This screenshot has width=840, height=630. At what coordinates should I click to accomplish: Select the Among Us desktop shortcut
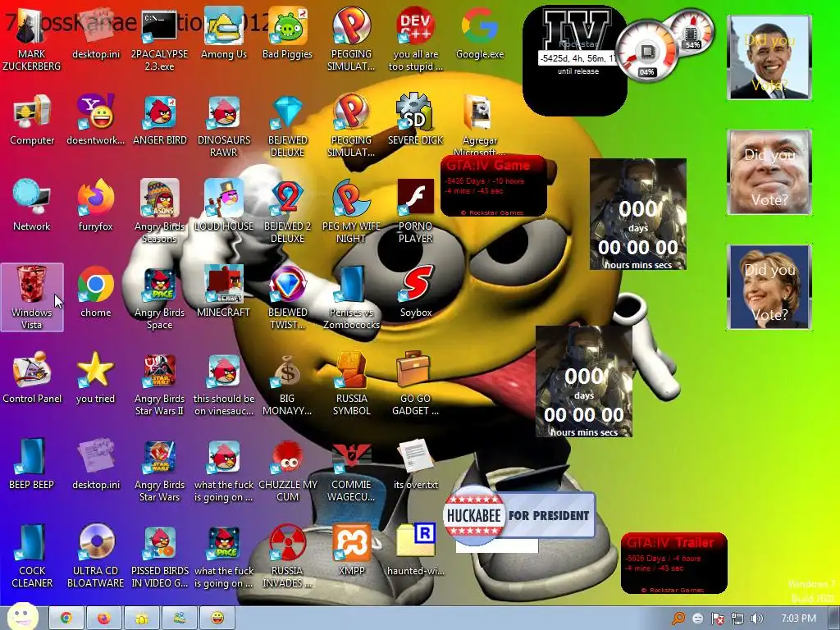pyautogui.click(x=224, y=33)
